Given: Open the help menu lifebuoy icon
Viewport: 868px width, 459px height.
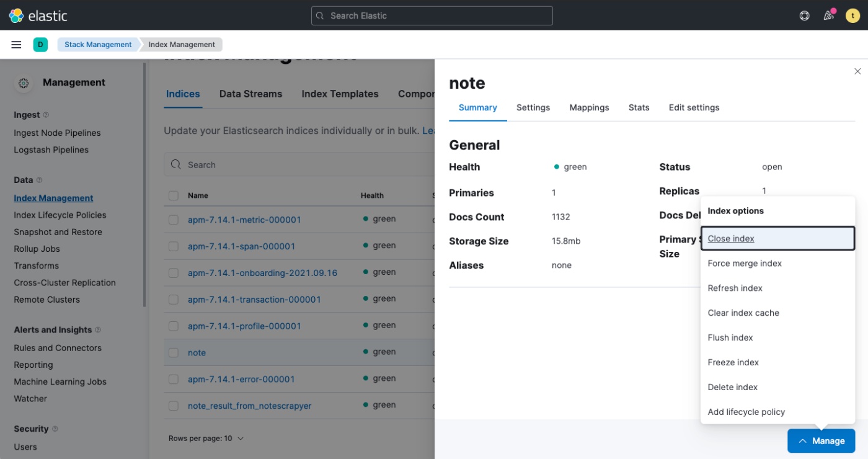Looking at the screenshot, I should pyautogui.click(x=804, y=16).
